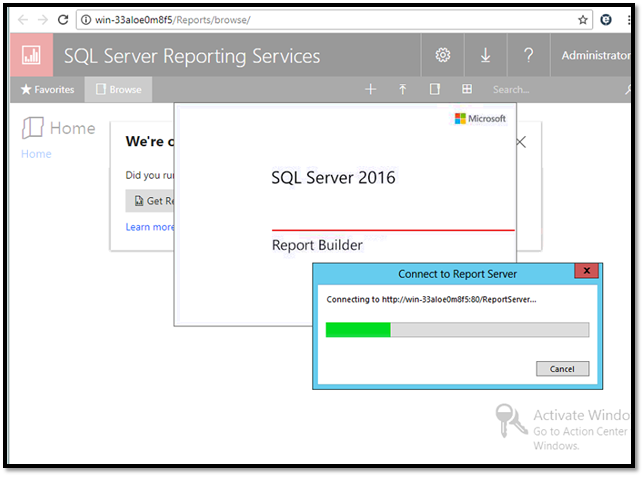This screenshot has width=644, height=477.
Task: Switch to tiles view grid icon
Action: pyautogui.click(x=466, y=90)
